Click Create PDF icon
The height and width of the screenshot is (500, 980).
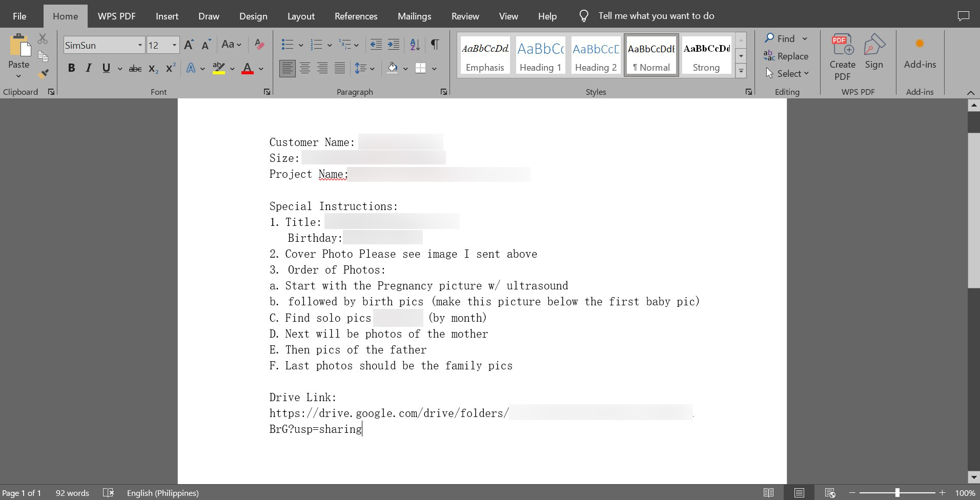click(843, 57)
